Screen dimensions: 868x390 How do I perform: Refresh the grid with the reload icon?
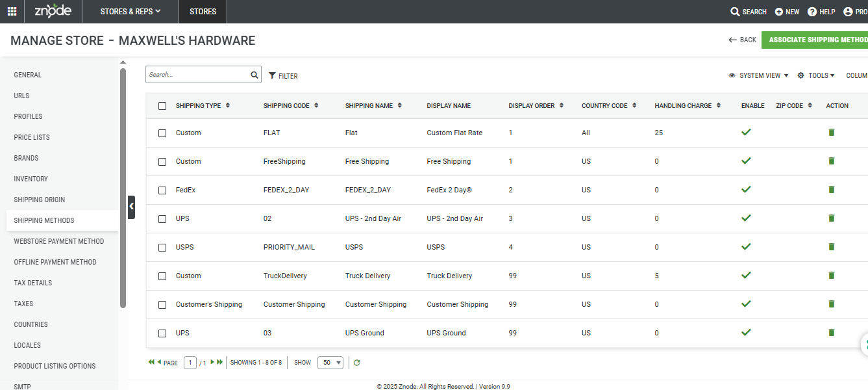356,363
